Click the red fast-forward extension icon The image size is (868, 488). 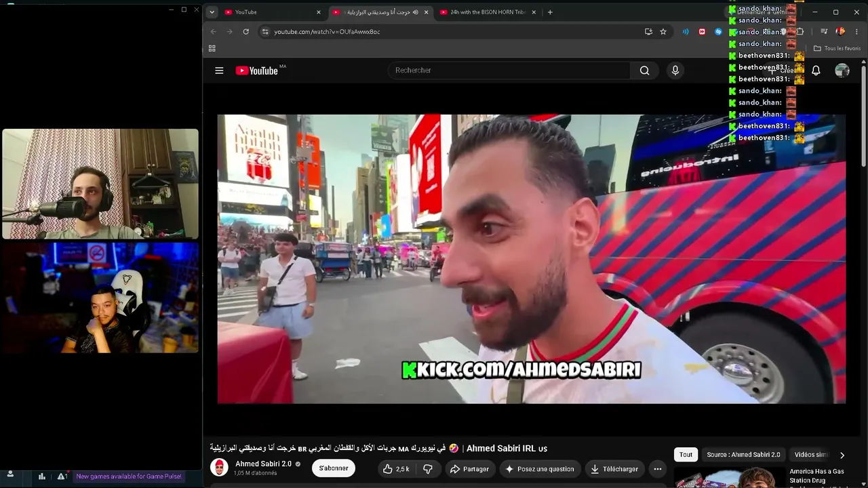[x=702, y=31]
